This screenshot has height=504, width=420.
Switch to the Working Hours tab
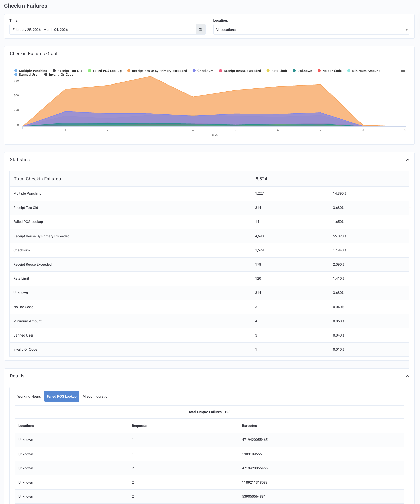coord(29,396)
